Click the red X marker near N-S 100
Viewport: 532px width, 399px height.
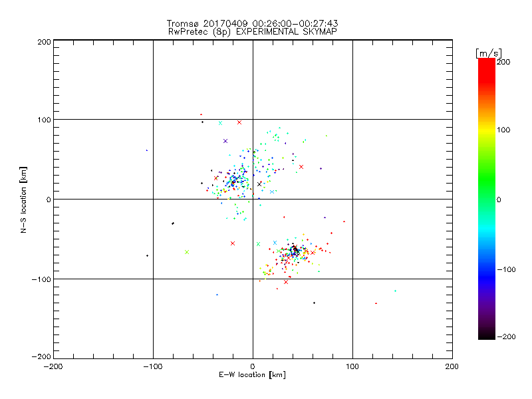(239, 122)
